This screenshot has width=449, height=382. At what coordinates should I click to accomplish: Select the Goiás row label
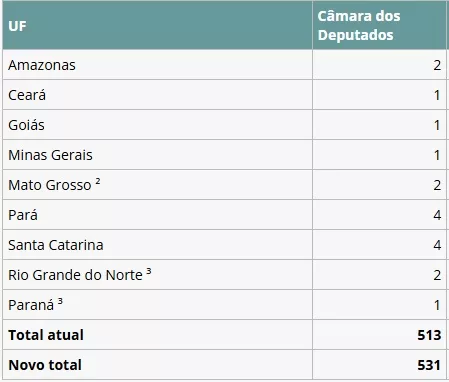(x=26, y=125)
